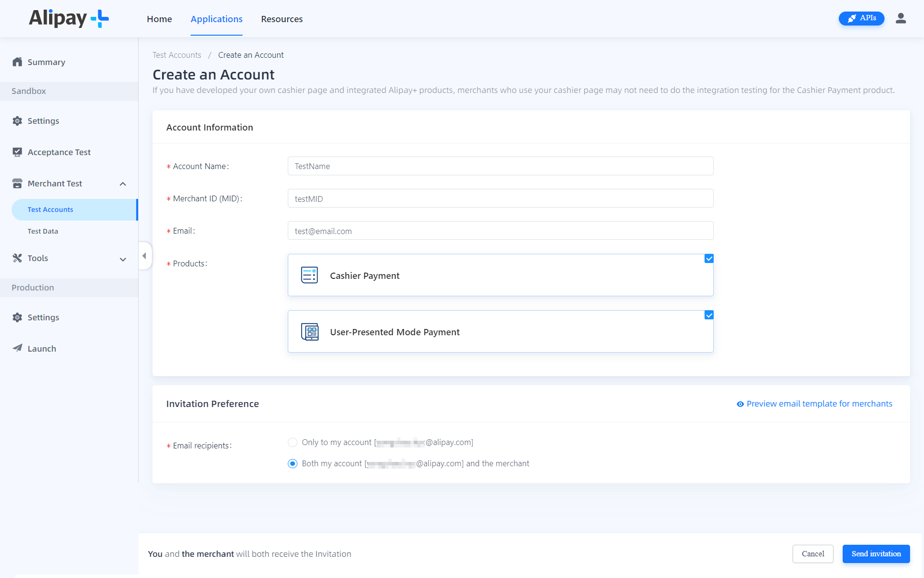
Task: Expand the Tools section
Action: click(123, 259)
